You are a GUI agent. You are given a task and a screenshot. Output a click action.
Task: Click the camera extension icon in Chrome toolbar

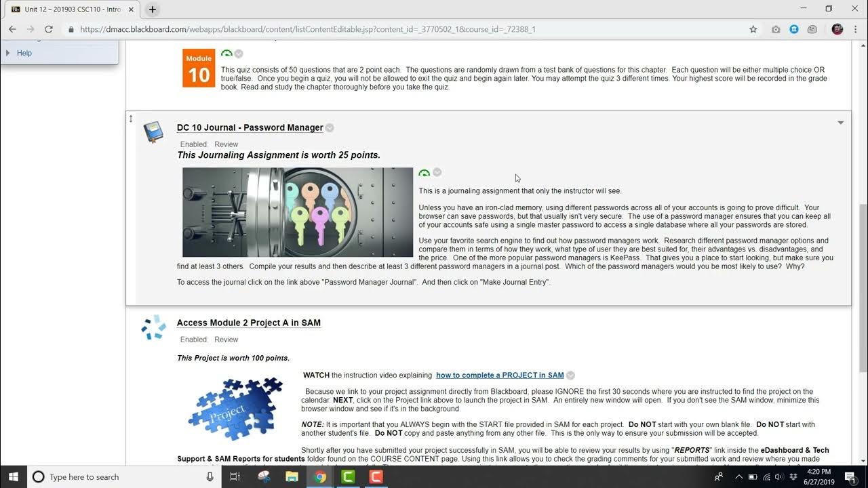click(776, 29)
